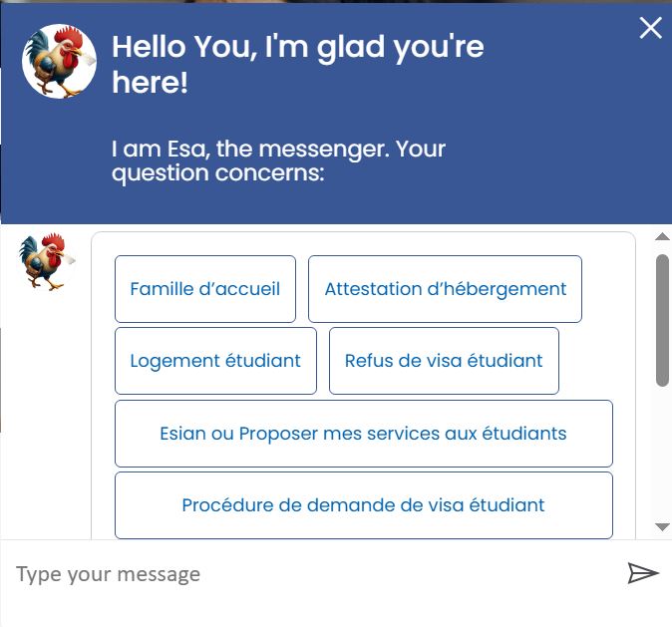Click the chat scrollbar thumb
The width and height of the screenshot is (672, 627).
[x=662, y=320]
